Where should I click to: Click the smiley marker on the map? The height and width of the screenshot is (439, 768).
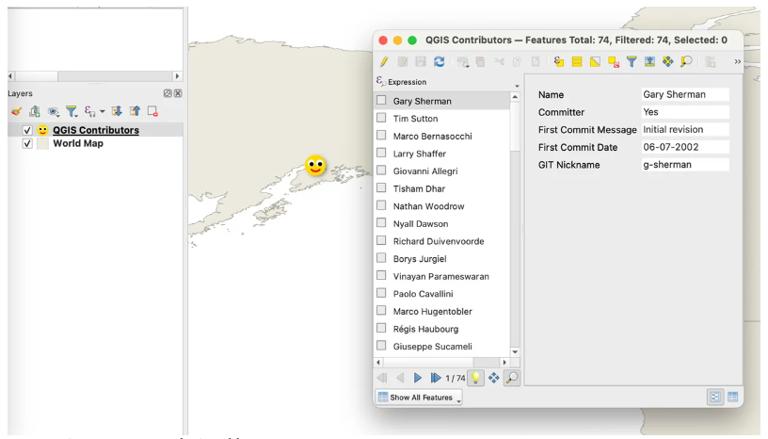tap(315, 166)
